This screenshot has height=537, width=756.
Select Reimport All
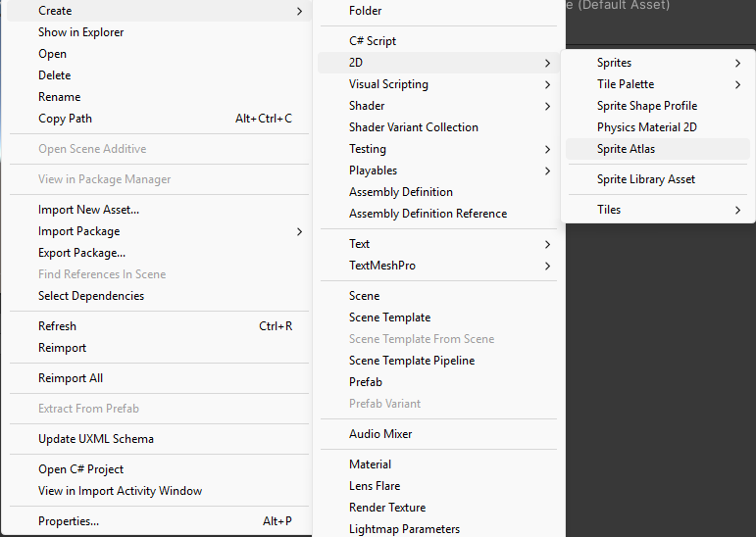[159, 378]
